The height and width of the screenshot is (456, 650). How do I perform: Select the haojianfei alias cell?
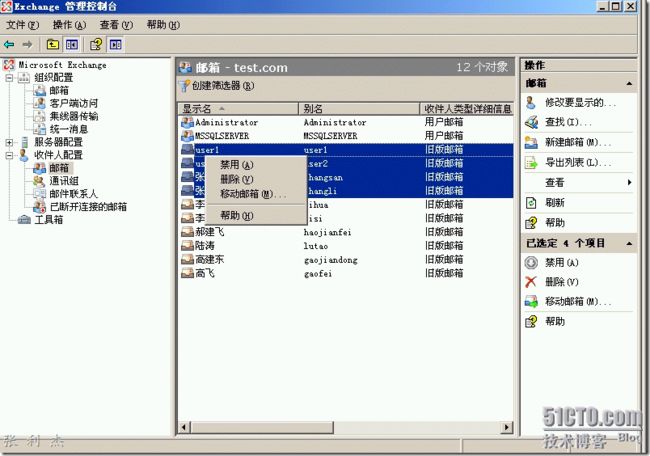point(327,232)
